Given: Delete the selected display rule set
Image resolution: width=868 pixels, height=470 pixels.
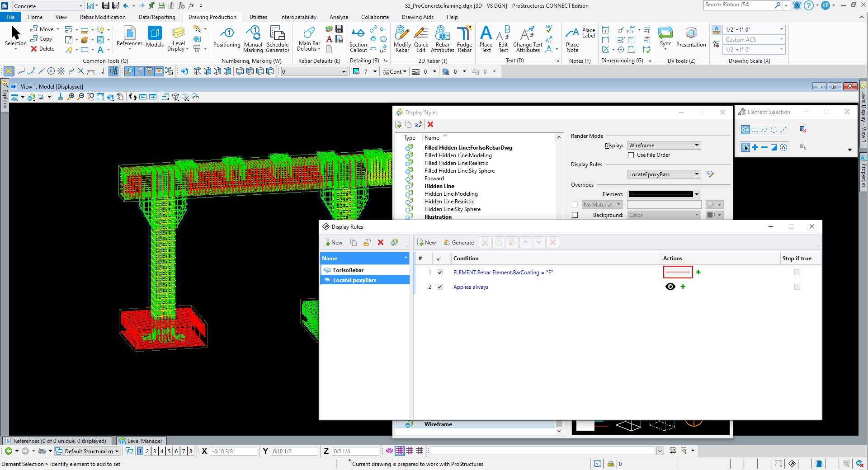Looking at the screenshot, I should [x=381, y=243].
